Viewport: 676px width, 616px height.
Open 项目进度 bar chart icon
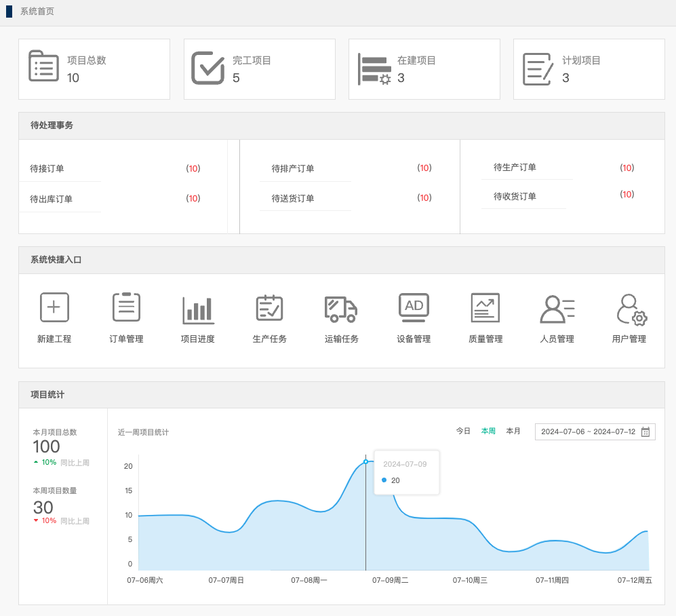(198, 309)
